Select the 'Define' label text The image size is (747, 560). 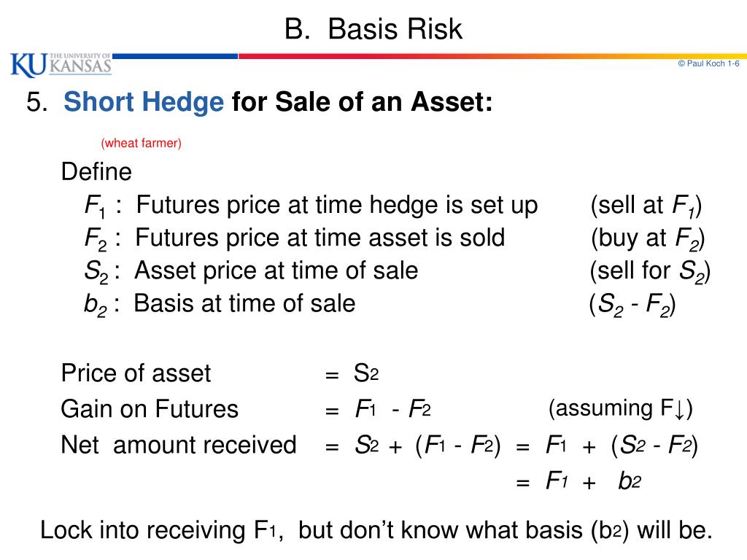point(96,171)
